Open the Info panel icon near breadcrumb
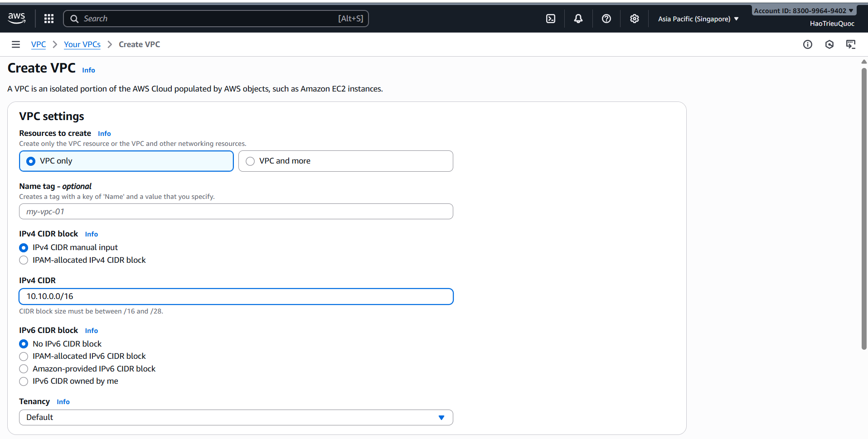Screen dimensions: 868x439 [x=808, y=44]
